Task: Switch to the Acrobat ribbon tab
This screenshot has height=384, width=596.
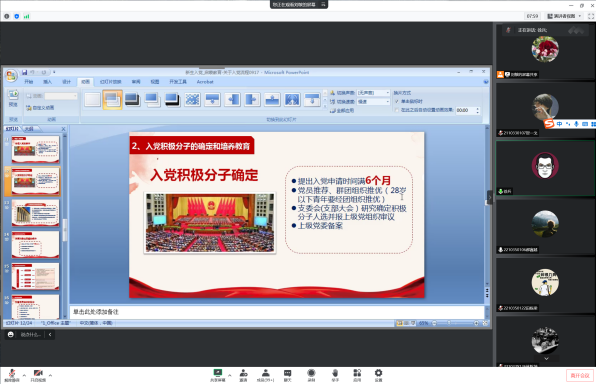Action: (x=205, y=82)
